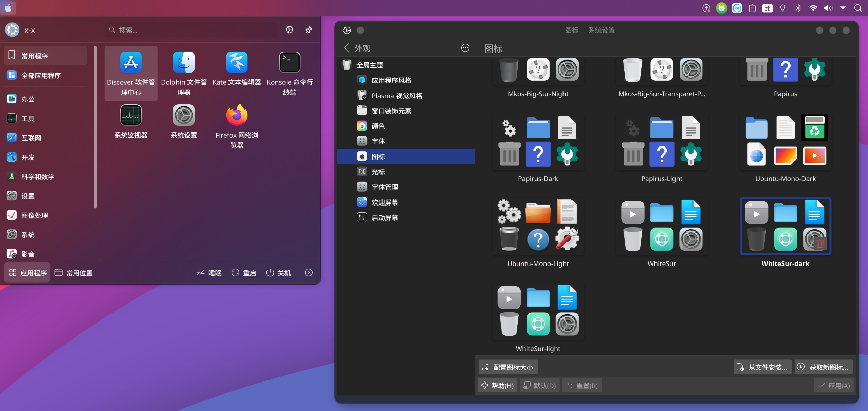Open the 开发 development category
868x411 pixels.
click(x=45, y=157)
